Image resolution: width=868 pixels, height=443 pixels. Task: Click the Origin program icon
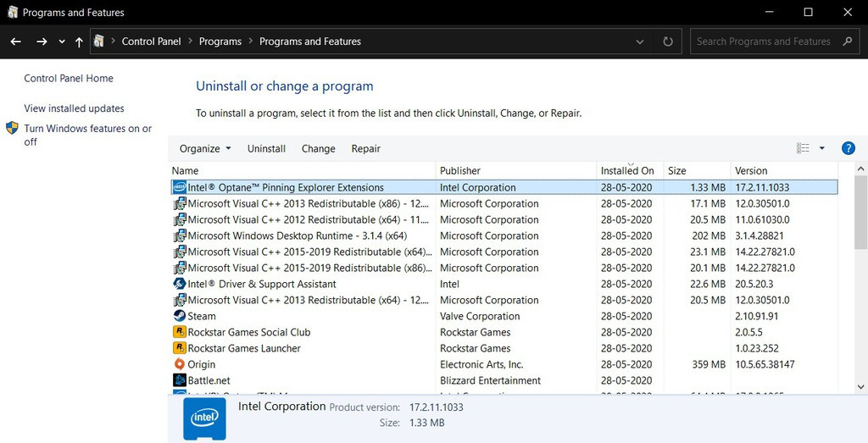tap(180, 364)
